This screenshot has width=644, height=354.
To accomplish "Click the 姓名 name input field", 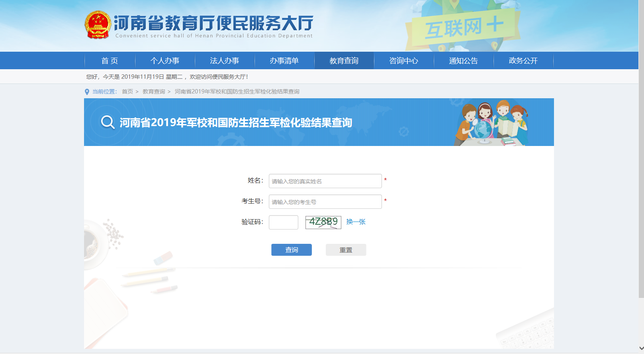I will tap(325, 181).
